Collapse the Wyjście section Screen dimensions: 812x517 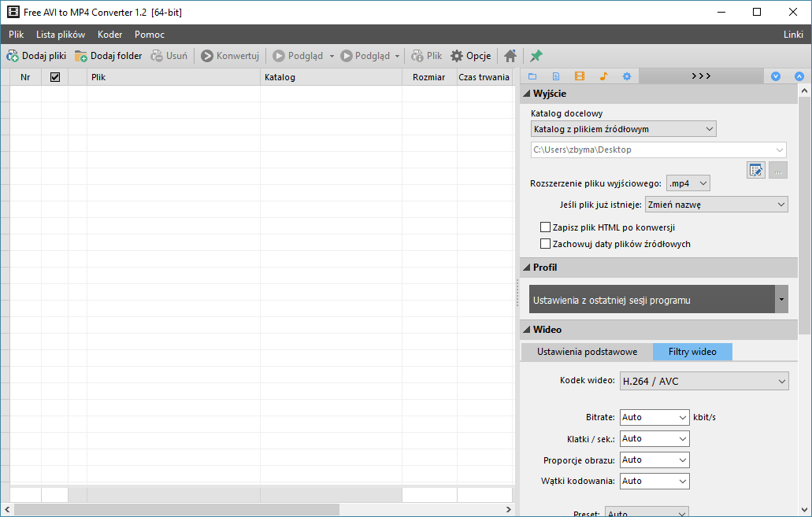click(x=527, y=94)
